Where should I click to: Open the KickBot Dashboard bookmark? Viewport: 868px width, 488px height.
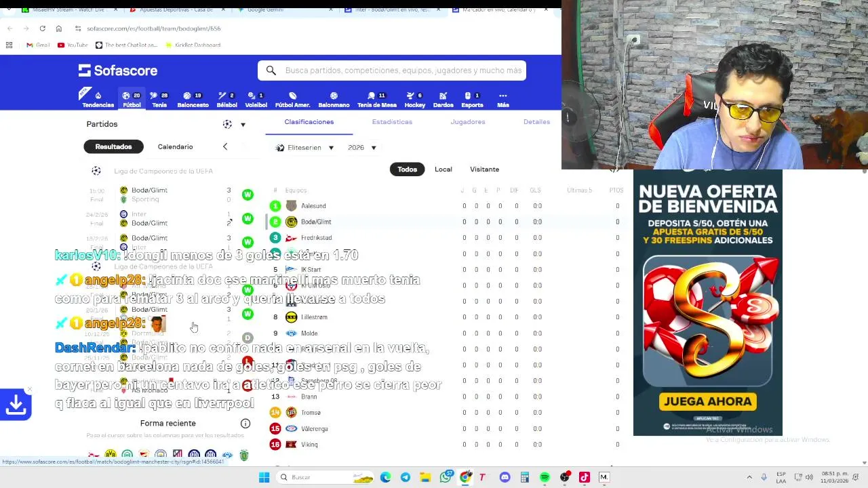193,45
